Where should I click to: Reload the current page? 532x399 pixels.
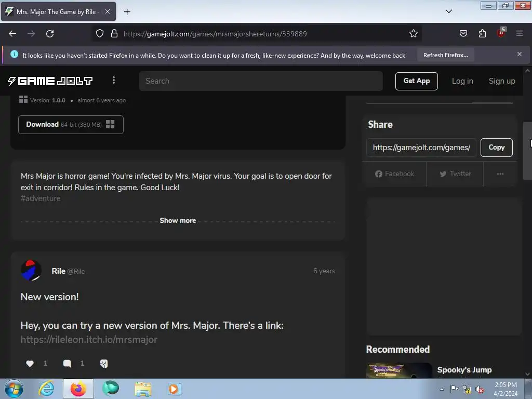[50, 34]
